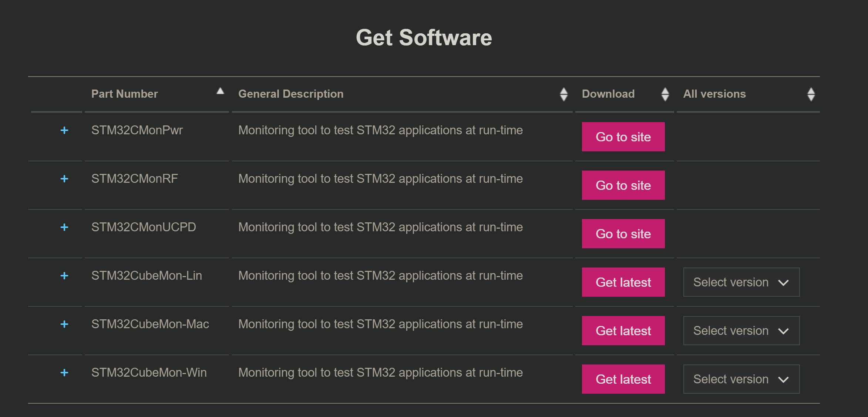This screenshot has height=417, width=868.
Task: Select the STM32CubeMon-Win part number text
Action: click(x=149, y=373)
